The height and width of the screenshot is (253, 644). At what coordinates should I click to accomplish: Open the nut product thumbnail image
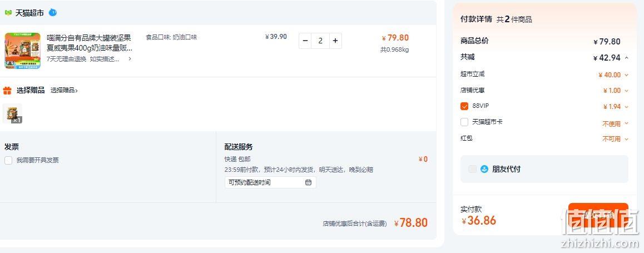point(23,51)
